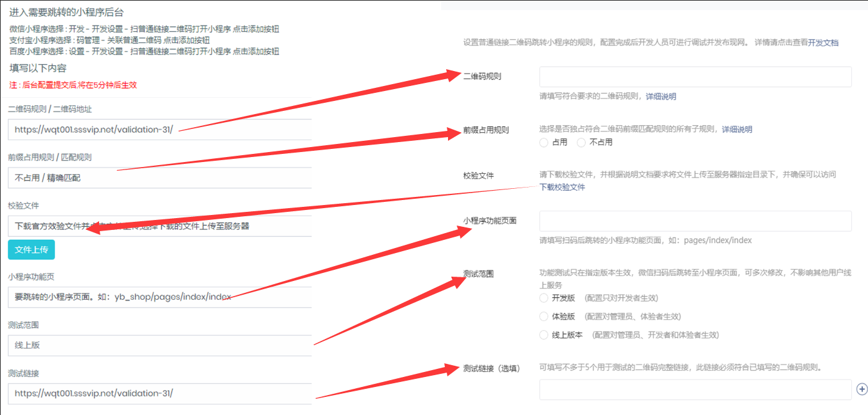
Task: Click the right-side 小程序功能页面 label
Action: pyautogui.click(x=490, y=221)
